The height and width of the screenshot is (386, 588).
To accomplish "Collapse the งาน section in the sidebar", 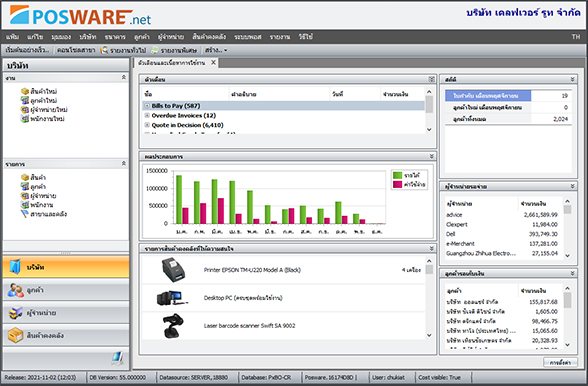I will (x=123, y=77).
